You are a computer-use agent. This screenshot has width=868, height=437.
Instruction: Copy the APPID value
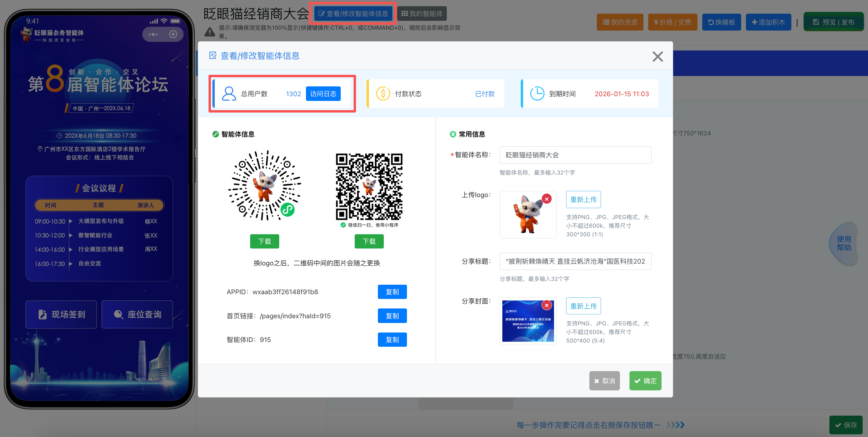pos(392,292)
